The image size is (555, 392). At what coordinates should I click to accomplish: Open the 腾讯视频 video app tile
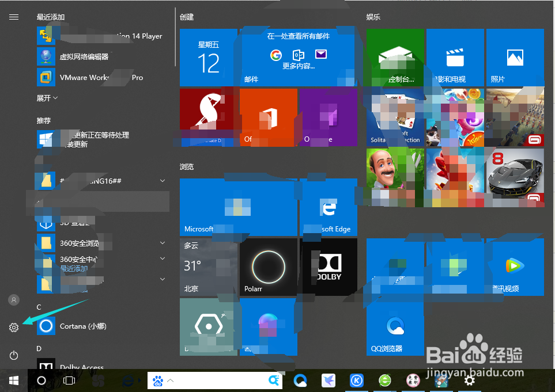pyautogui.click(x=514, y=266)
